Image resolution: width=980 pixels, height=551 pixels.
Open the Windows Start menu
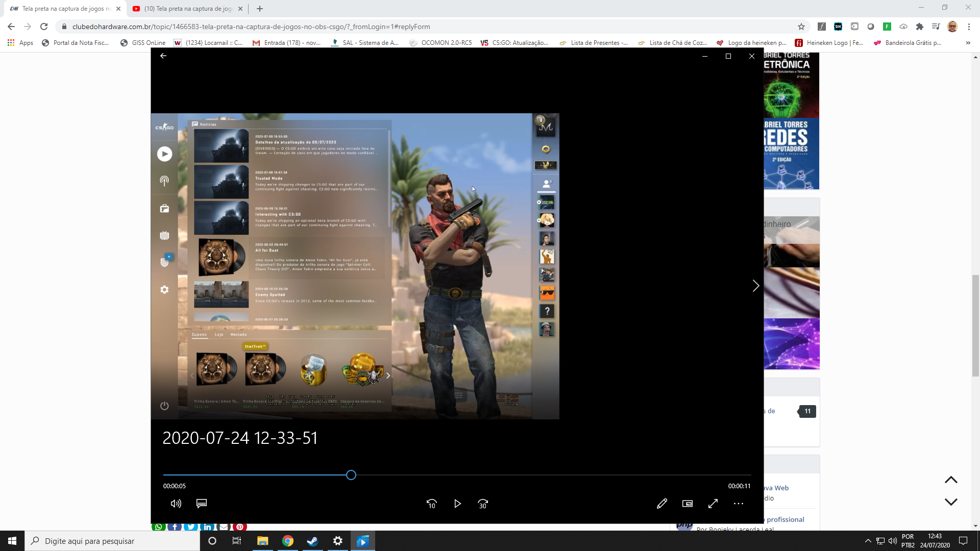pos(12,541)
